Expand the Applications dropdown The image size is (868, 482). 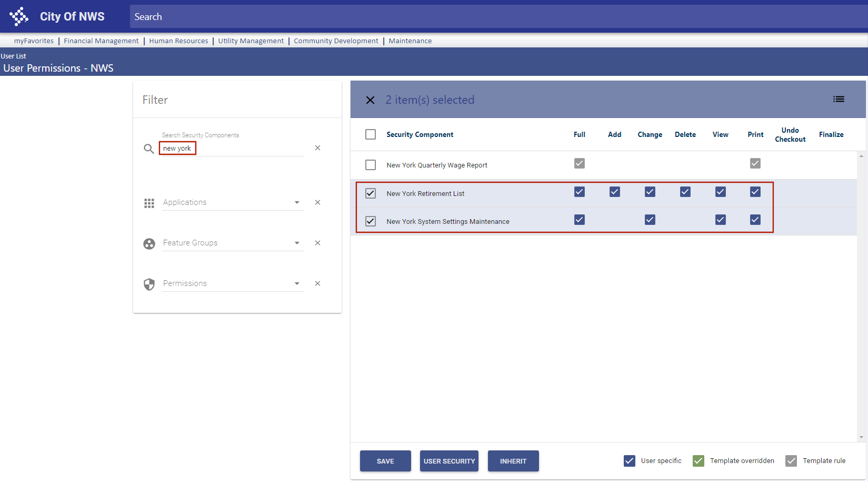click(x=297, y=202)
